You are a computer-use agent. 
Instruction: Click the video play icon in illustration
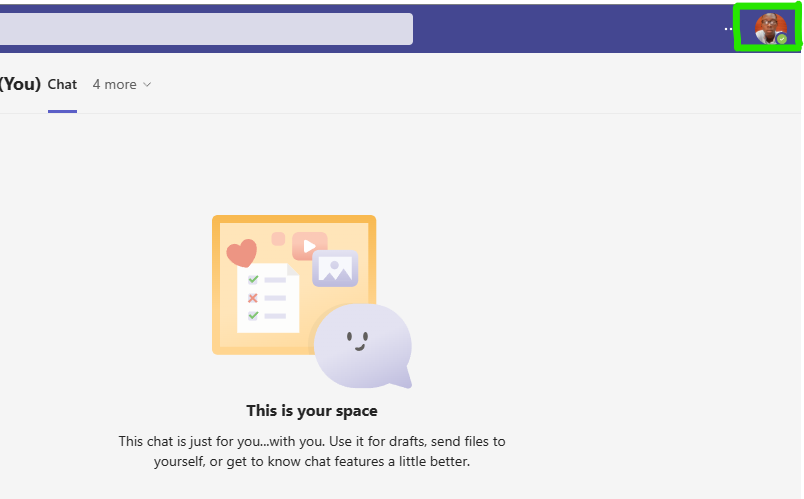pyautogui.click(x=310, y=245)
